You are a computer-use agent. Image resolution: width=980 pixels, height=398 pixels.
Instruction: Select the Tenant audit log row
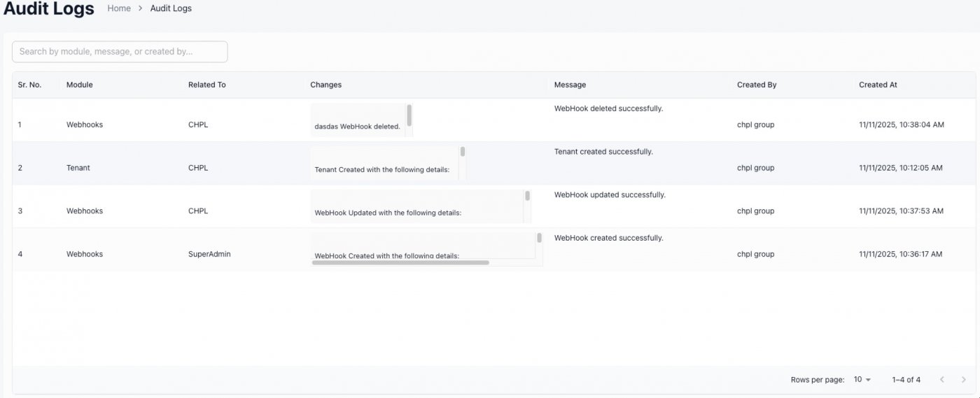tap(78, 168)
